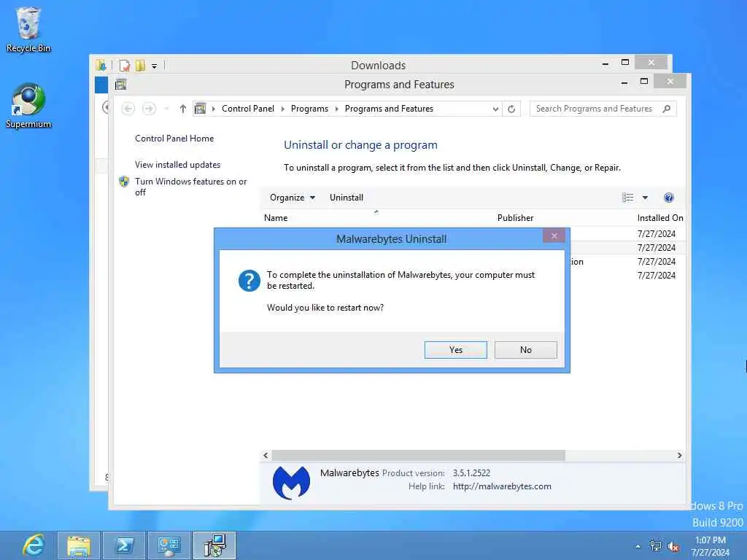Open the Organize menu
Viewport: 747px width, 560px height.
point(292,198)
